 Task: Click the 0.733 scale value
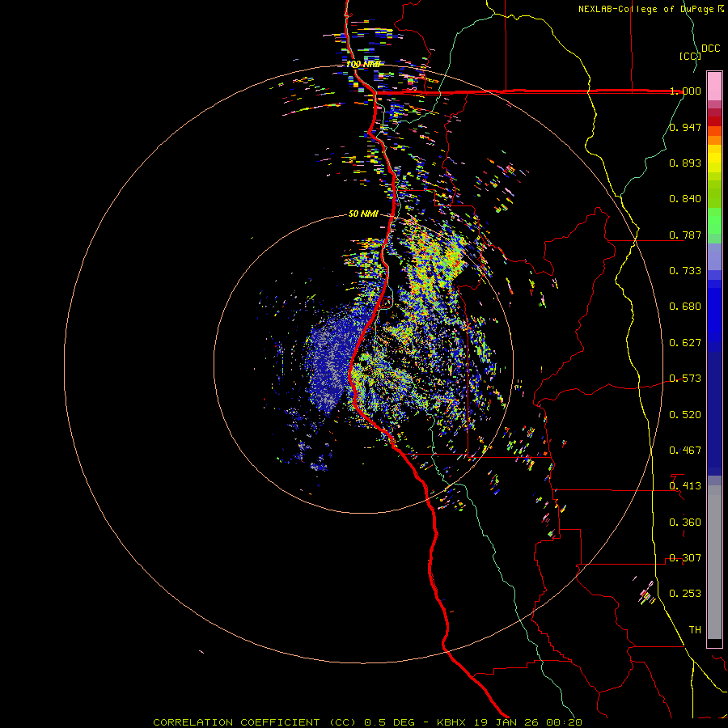[685, 271]
